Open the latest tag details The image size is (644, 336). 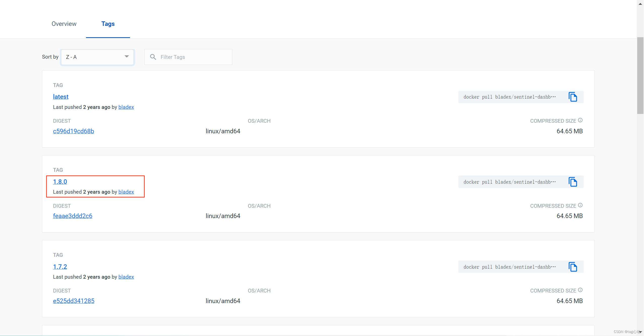(x=61, y=97)
